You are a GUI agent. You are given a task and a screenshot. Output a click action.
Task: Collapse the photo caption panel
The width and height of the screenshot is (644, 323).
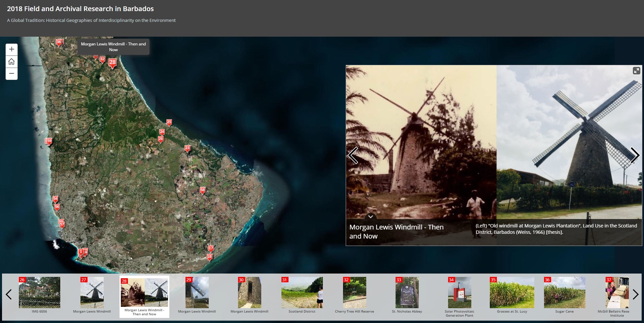(370, 217)
